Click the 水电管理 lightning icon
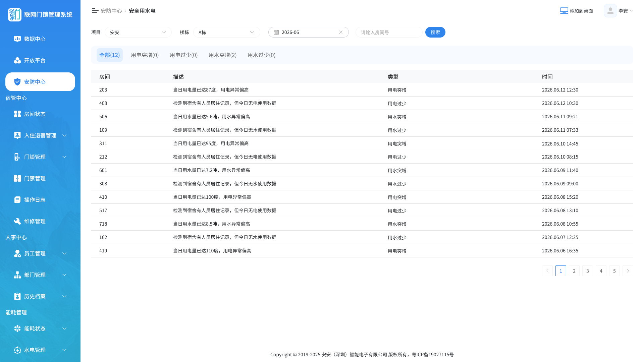Screen dimensions: 644x362 (x=17, y=350)
